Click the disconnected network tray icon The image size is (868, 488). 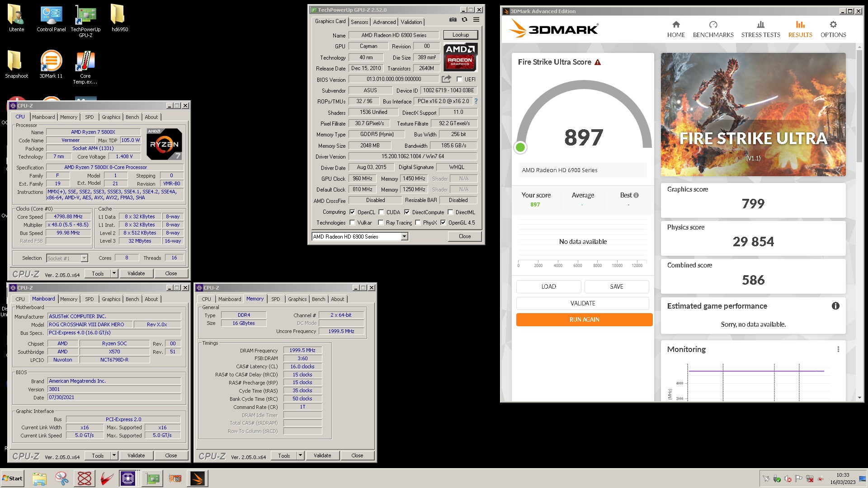810,479
